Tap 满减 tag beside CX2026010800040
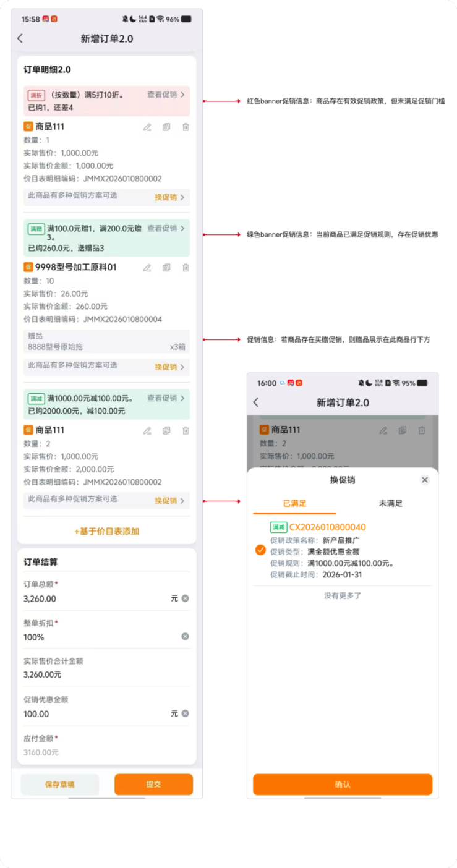Screen dimensions: 457x868 point(278,527)
